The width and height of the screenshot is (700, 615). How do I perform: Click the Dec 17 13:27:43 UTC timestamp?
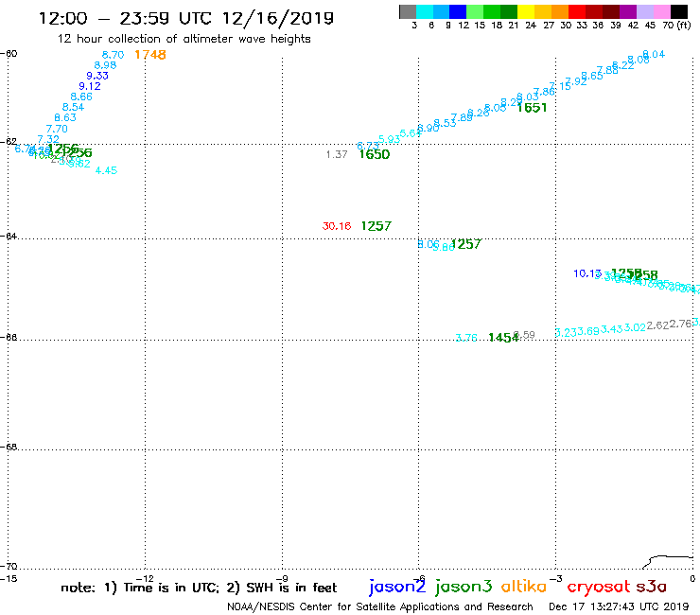click(619, 607)
